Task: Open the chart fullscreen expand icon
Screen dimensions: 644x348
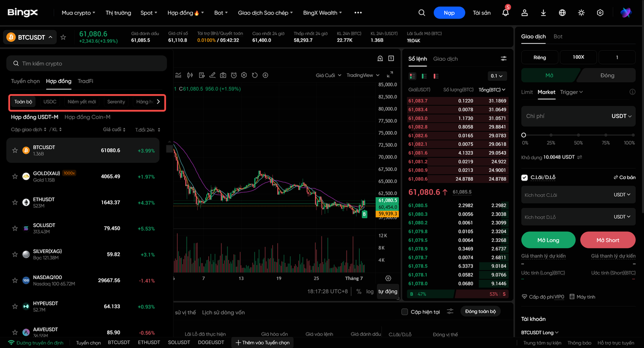Action: pyautogui.click(x=390, y=75)
